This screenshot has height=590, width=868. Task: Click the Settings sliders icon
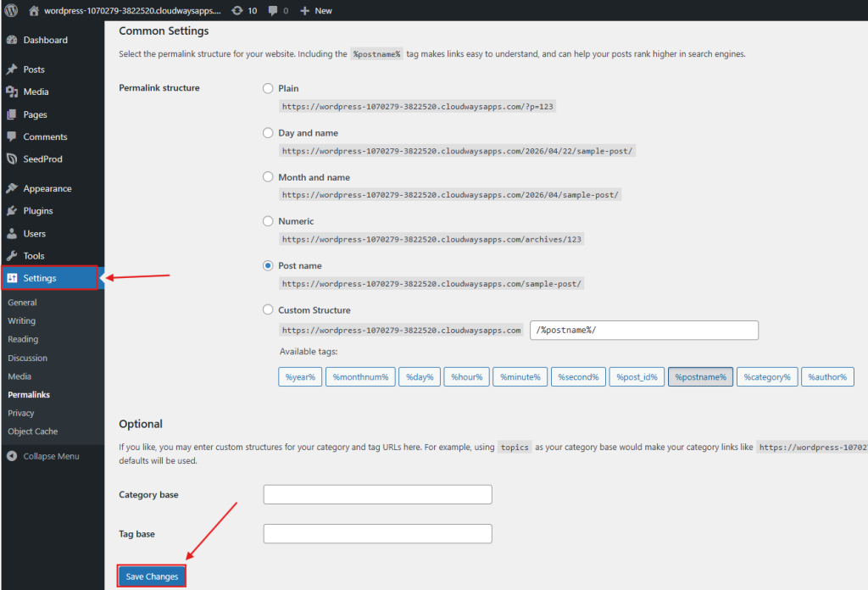coord(12,278)
